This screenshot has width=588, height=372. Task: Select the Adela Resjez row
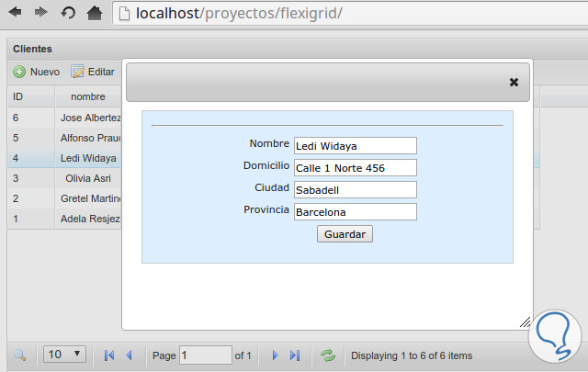64,219
